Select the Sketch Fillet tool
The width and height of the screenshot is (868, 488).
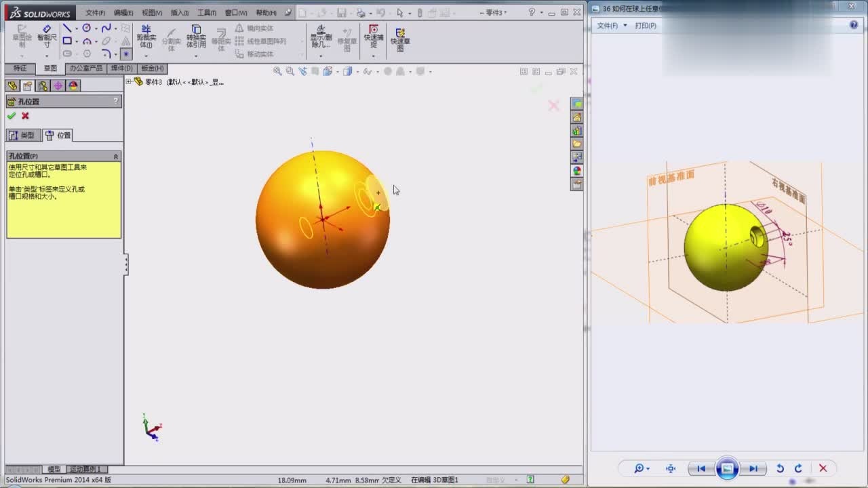click(106, 54)
